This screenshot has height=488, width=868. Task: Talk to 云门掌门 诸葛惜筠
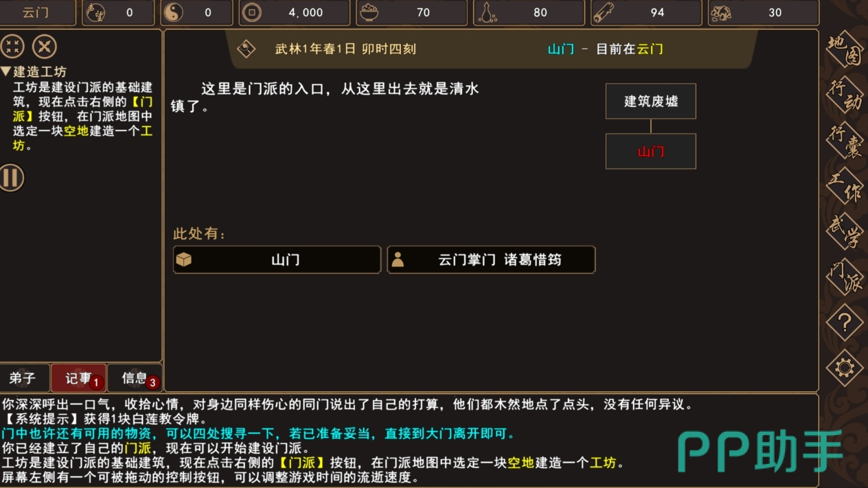[x=491, y=260]
